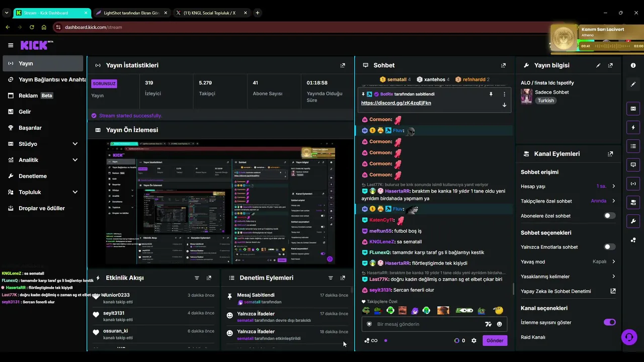644x362 pixels.
Task: Click the chat message input field
Action: click(434, 324)
